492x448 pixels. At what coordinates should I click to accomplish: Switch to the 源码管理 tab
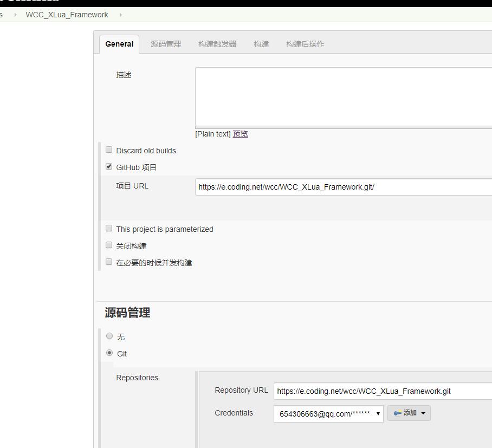tap(166, 44)
